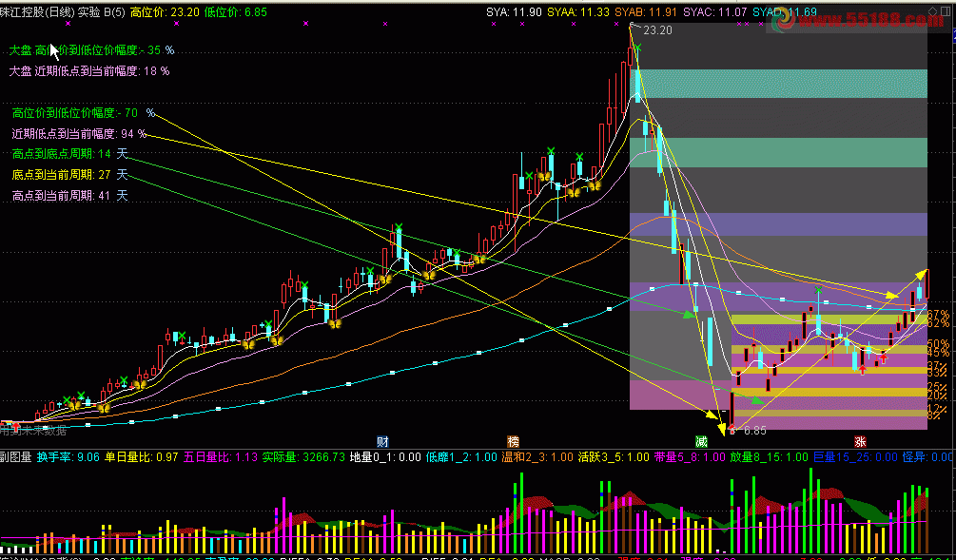
Task: Click the 近期低点到当前幅度 94% label
Action: click(79, 134)
